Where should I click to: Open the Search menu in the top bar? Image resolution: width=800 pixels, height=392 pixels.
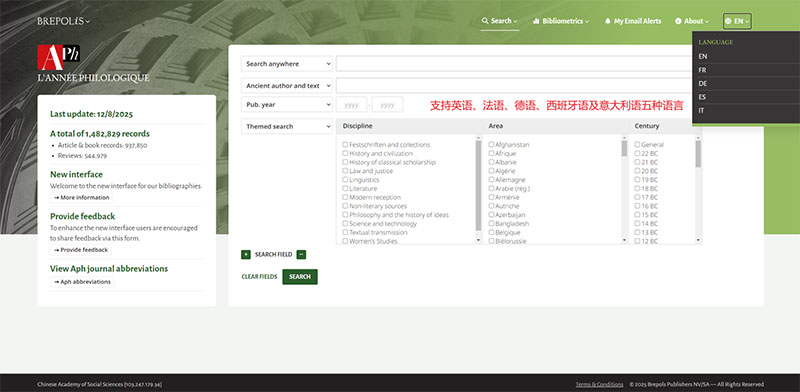point(499,21)
